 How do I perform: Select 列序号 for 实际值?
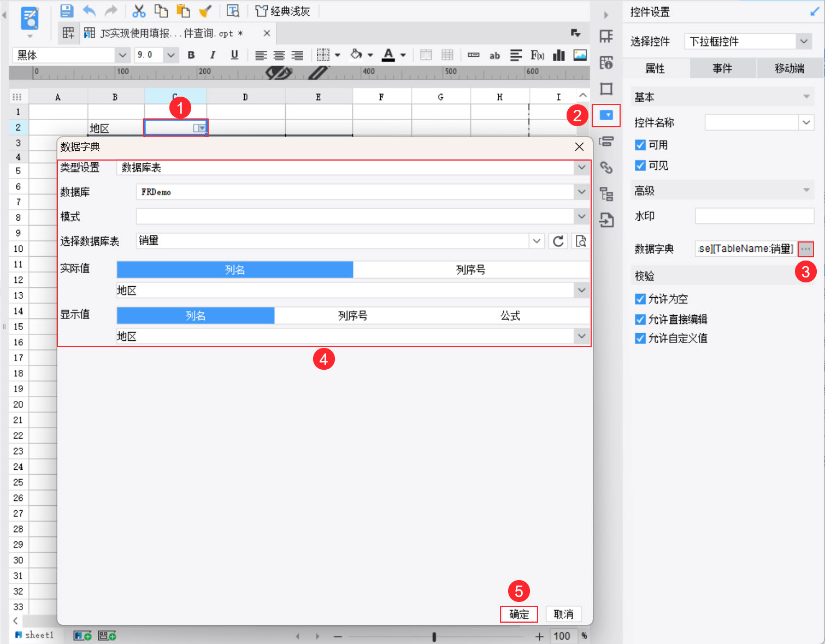(471, 270)
